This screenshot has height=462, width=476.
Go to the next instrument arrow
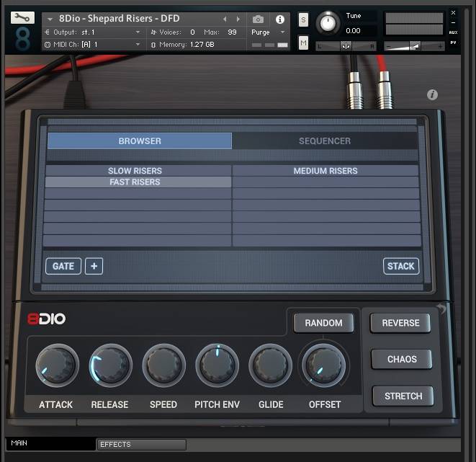pos(239,19)
